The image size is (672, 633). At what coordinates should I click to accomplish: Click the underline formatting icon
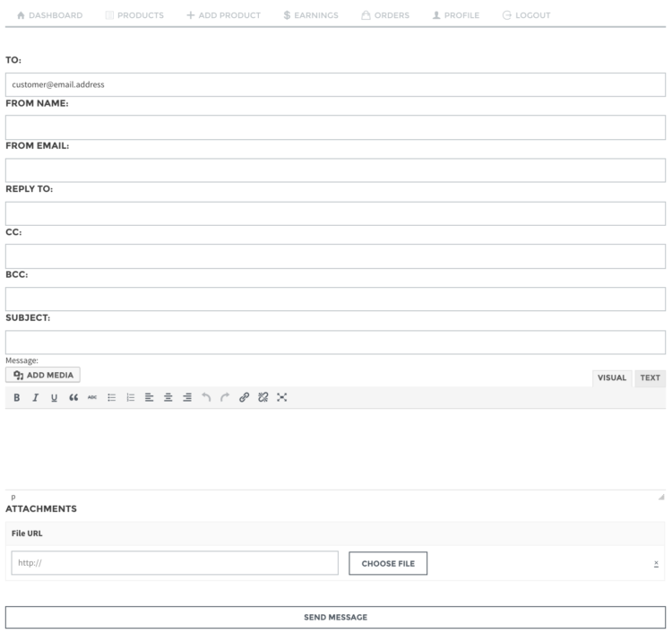point(54,397)
